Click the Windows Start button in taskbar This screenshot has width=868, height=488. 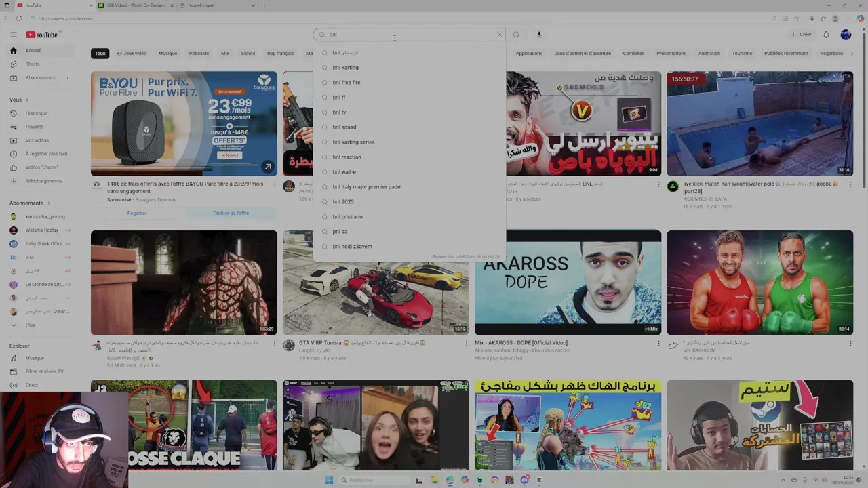(x=329, y=480)
